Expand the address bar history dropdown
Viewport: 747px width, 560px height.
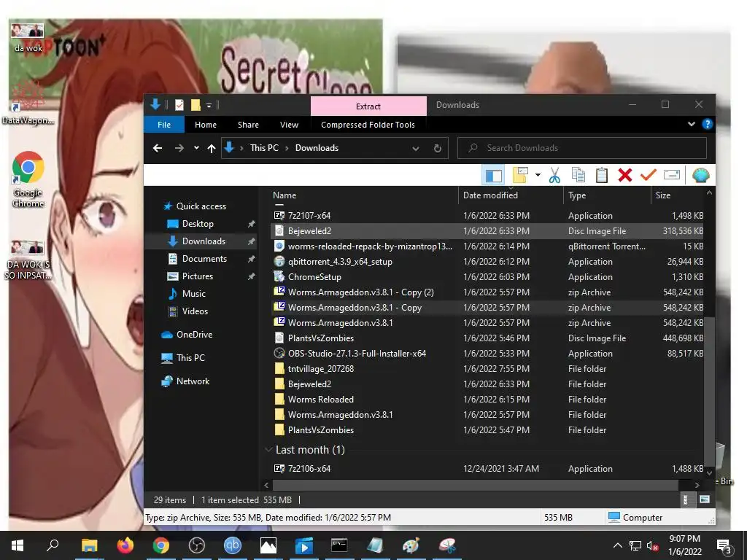[415, 148]
